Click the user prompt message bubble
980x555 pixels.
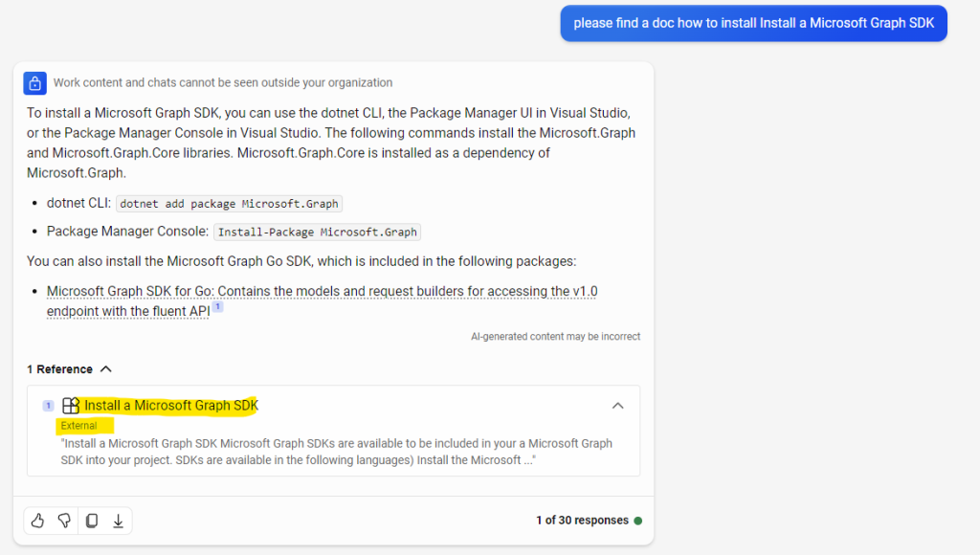pos(754,23)
